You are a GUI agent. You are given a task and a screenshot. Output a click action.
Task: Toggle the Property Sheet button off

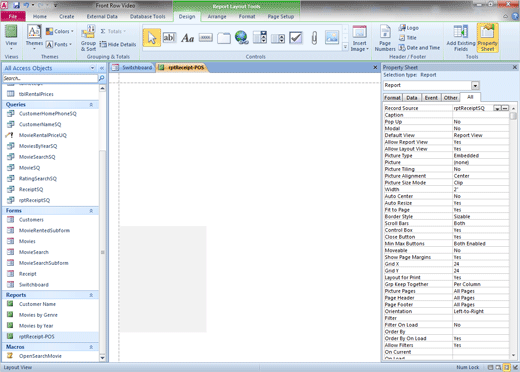click(x=487, y=38)
